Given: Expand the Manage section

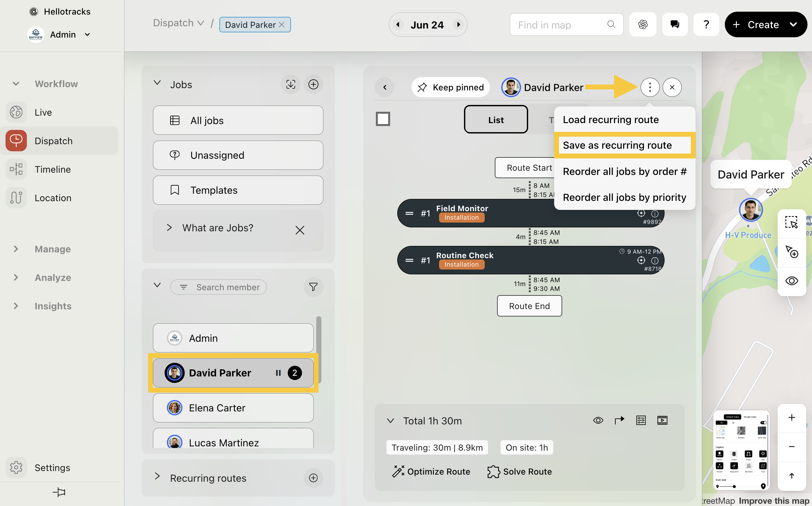Looking at the screenshot, I should point(16,249).
